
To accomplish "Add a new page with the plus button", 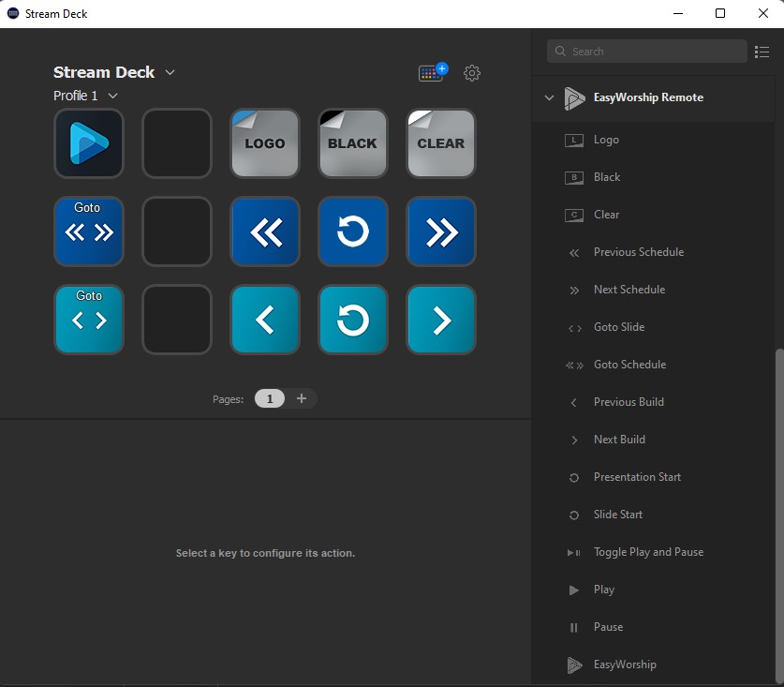I will 301,398.
